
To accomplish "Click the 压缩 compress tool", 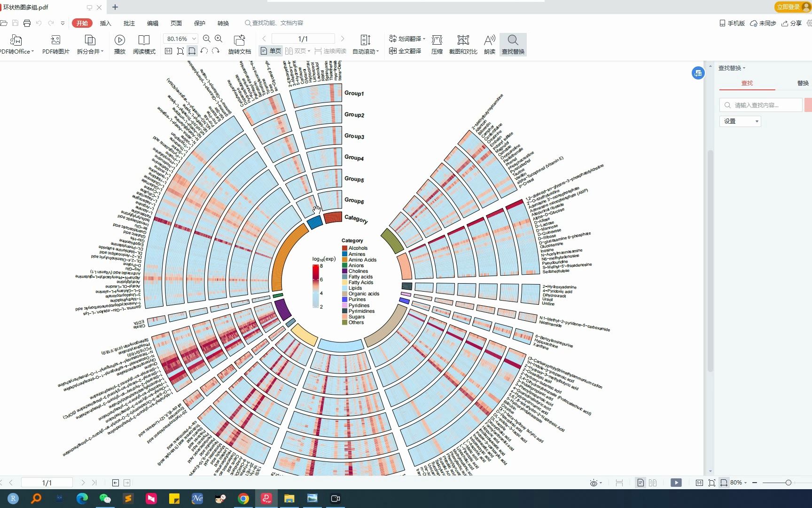I will (437, 45).
